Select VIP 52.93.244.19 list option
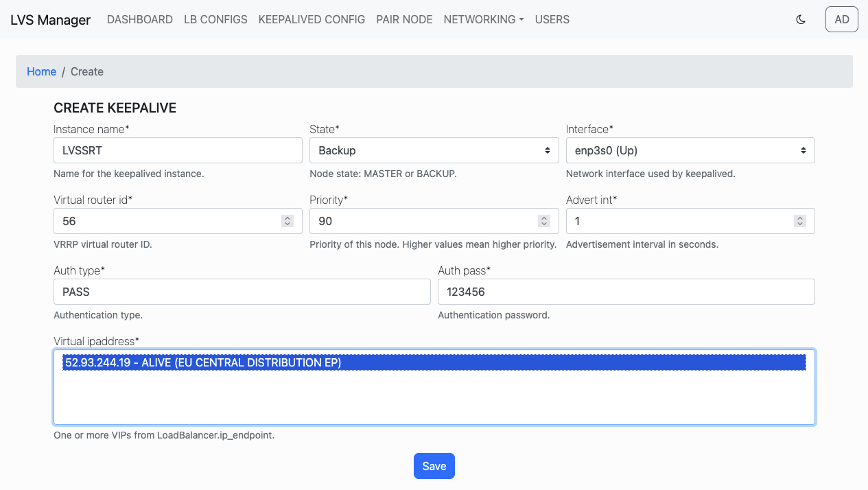Viewport: 868px width, 490px height. [434, 362]
